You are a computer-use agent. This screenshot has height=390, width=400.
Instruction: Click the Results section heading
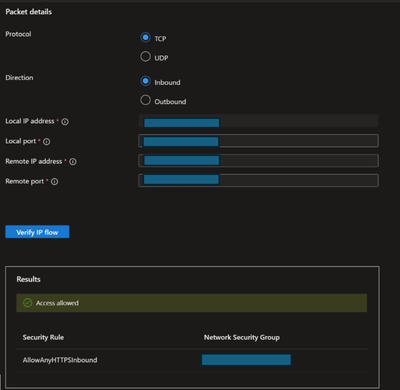pos(29,279)
